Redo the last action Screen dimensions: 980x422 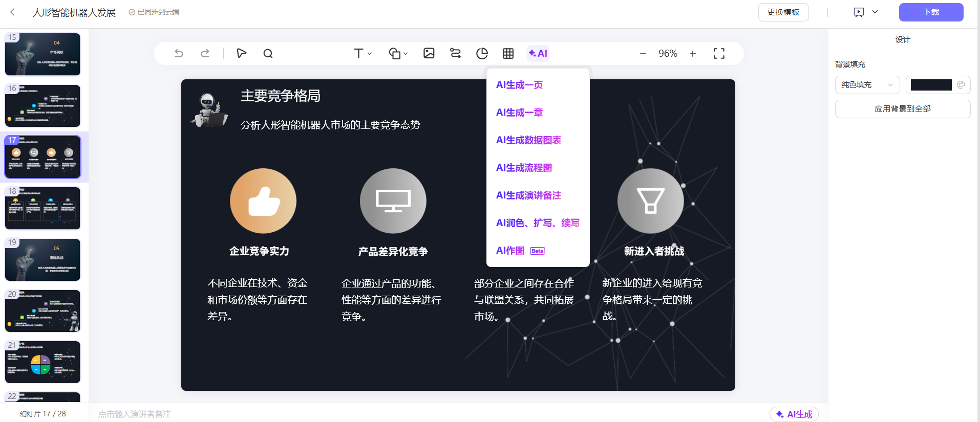click(x=205, y=53)
